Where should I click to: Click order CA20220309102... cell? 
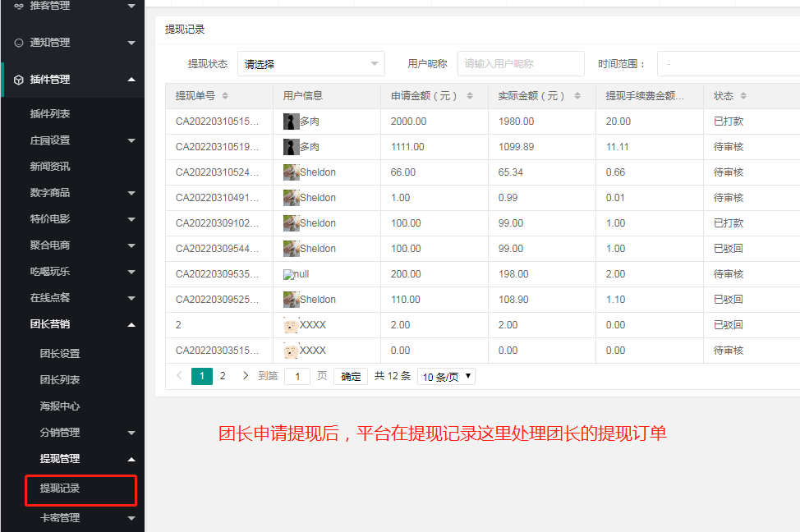point(218,223)
